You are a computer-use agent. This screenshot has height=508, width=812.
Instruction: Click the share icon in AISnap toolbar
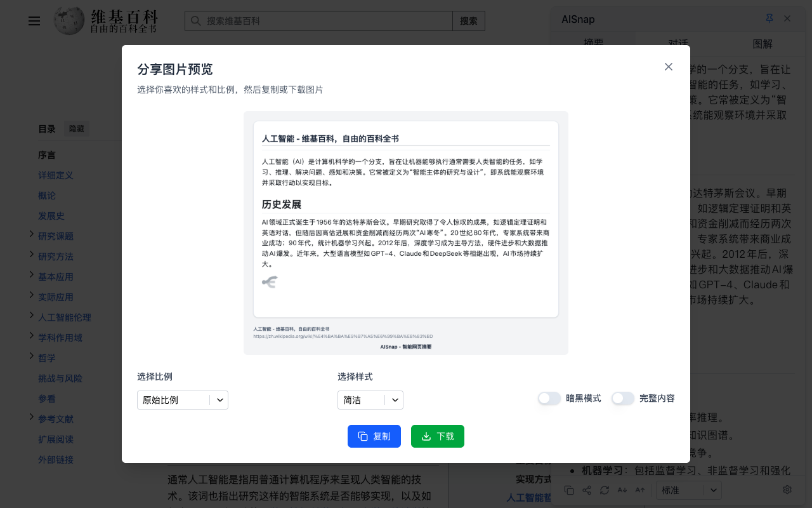587,490
